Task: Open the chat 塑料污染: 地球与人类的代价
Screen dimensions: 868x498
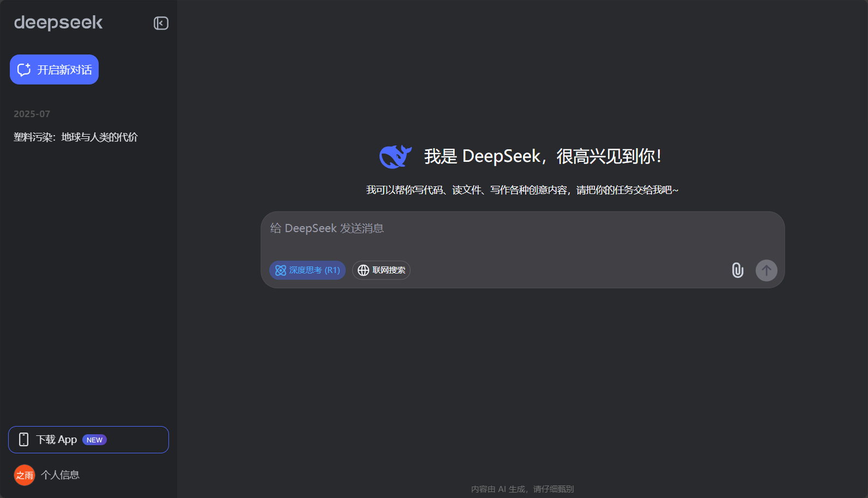Action: pos(76,137)
